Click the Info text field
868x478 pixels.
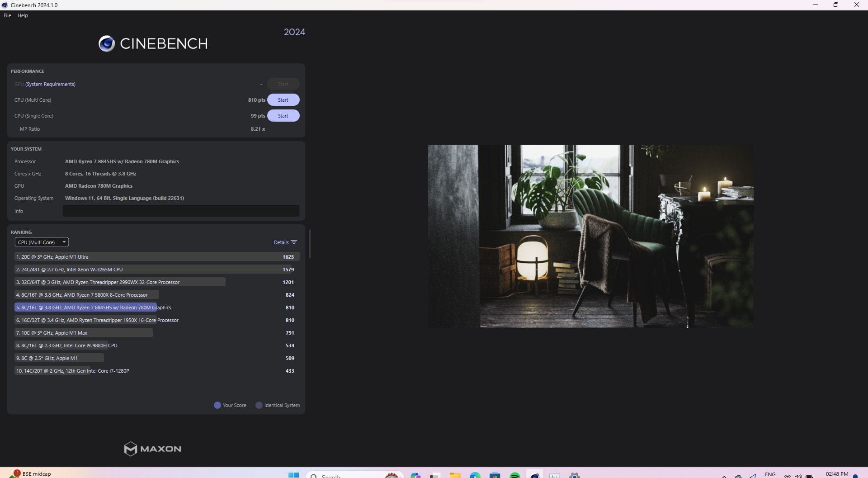pyautogui.click(x=181, y=211)
